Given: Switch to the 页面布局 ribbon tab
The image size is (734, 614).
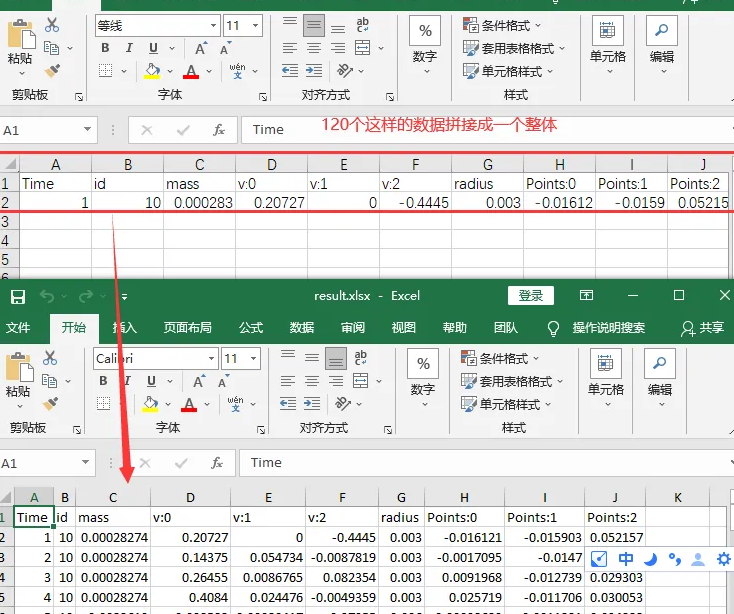Looking at the screenshot, I should point(187,328).
